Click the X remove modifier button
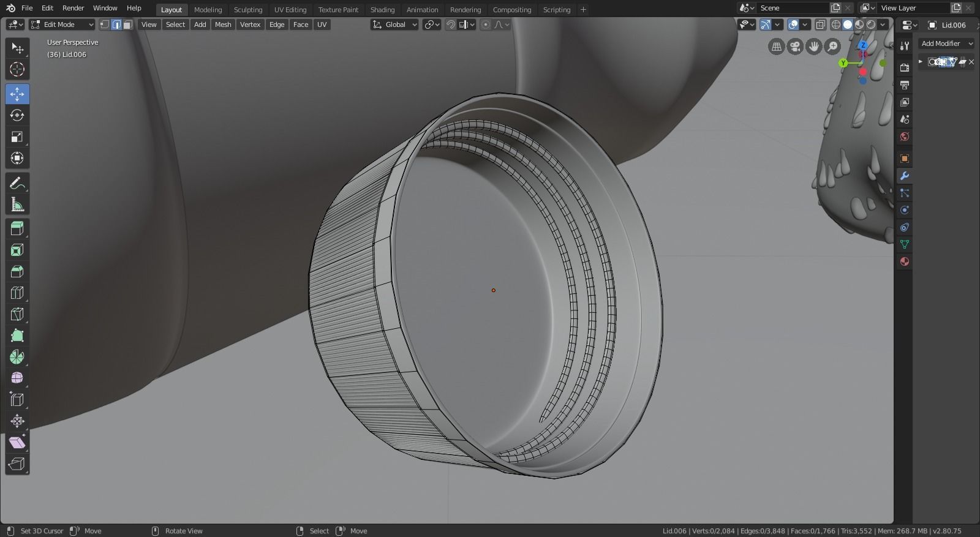Viewport: 980px width, 537px height. click(971, 62)
